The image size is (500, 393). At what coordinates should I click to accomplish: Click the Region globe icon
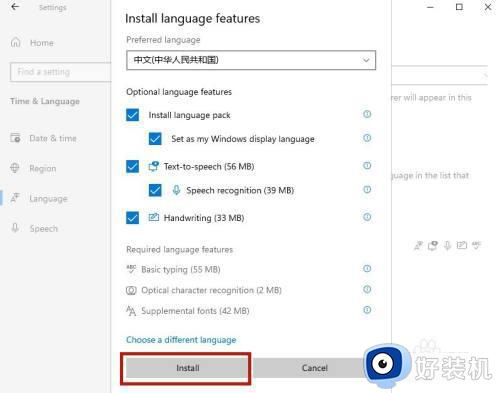click(x=15, y=168)
